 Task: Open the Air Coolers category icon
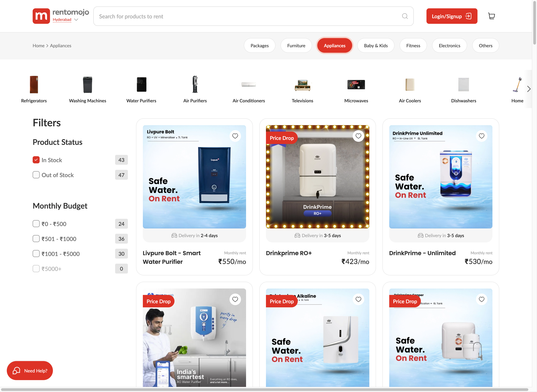pos(410,84)
